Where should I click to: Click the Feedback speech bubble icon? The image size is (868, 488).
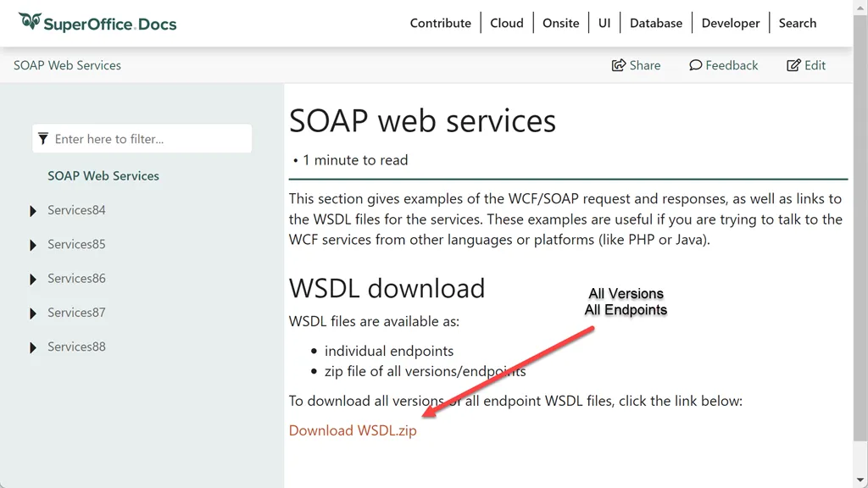click(695, 65)
